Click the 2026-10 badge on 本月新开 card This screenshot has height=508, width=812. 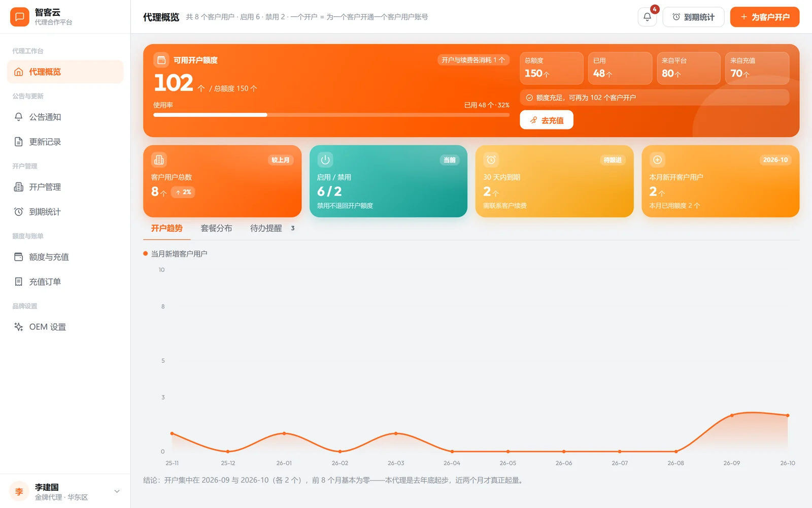coord(775,160)
